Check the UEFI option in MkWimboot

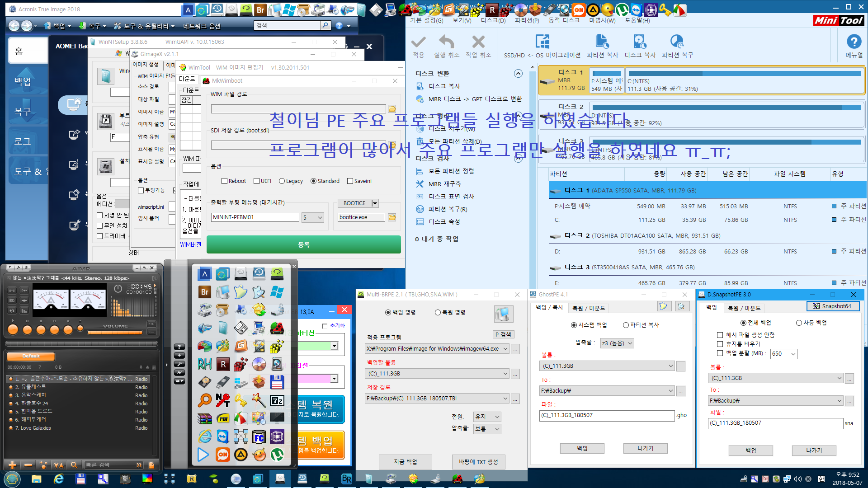pos(262,181)
